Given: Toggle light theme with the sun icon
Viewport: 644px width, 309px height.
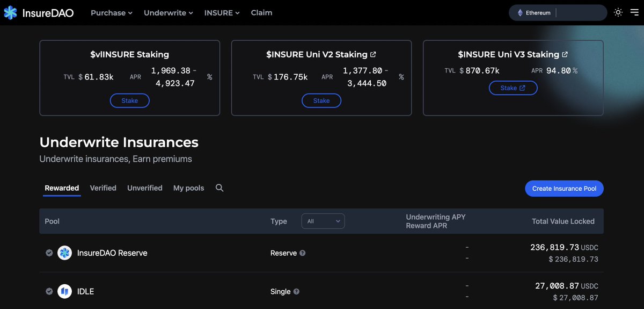Looking at the screenshot, I should pos(618,12).
